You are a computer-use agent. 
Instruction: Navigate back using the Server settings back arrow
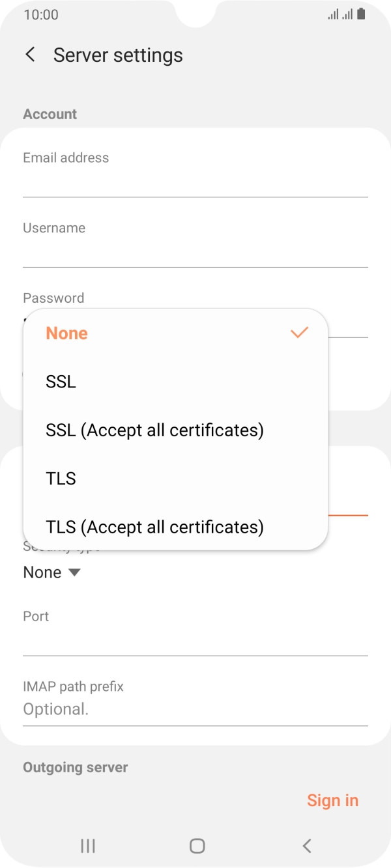pos(29,55)
